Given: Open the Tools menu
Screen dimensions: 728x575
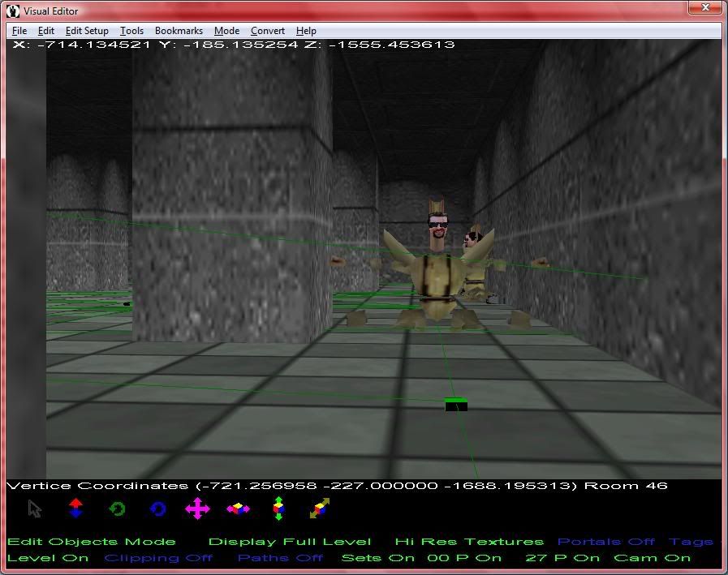Looking at the screenshot, I should pyautogui.click(x=131, y=31).
